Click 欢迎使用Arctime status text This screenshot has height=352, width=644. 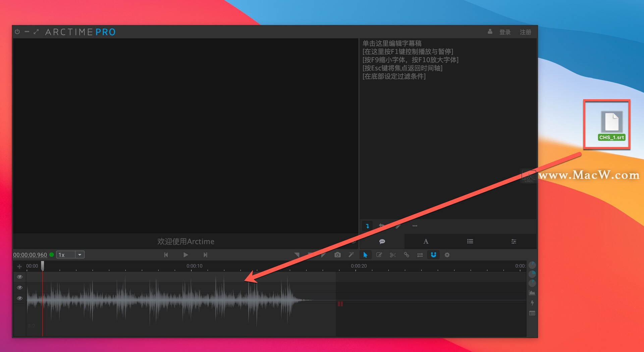(185, 241)
